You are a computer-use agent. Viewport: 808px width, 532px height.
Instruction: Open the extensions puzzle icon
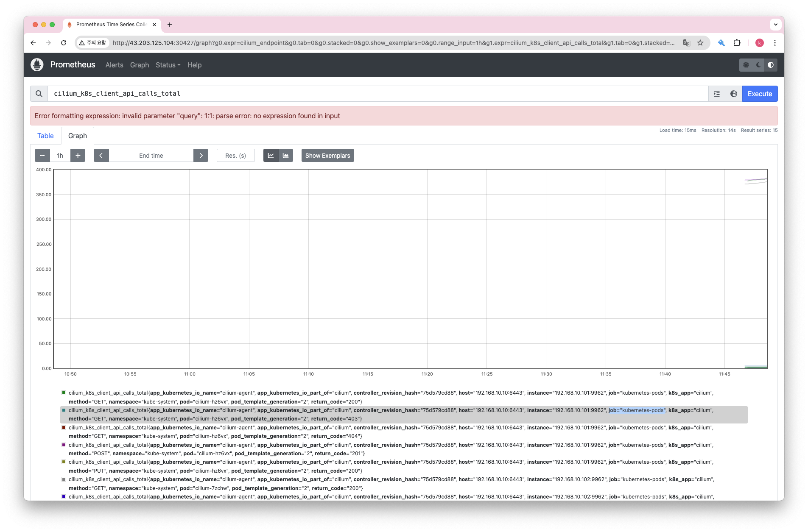737,43
